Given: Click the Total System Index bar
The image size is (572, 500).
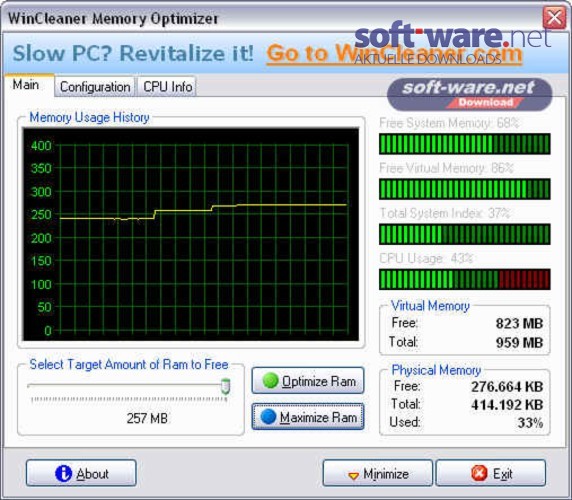Looking at the screenshot, I should click(x=464, y=234).
